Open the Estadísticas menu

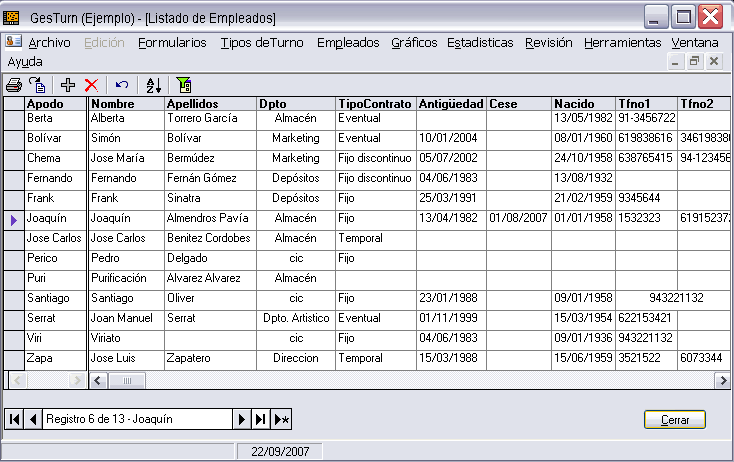pos(480,43)
